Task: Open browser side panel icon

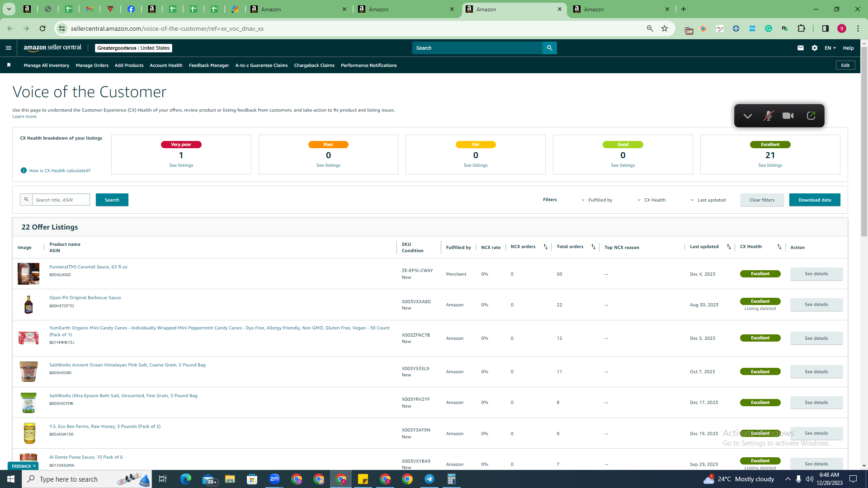Action: click(825, 28)
